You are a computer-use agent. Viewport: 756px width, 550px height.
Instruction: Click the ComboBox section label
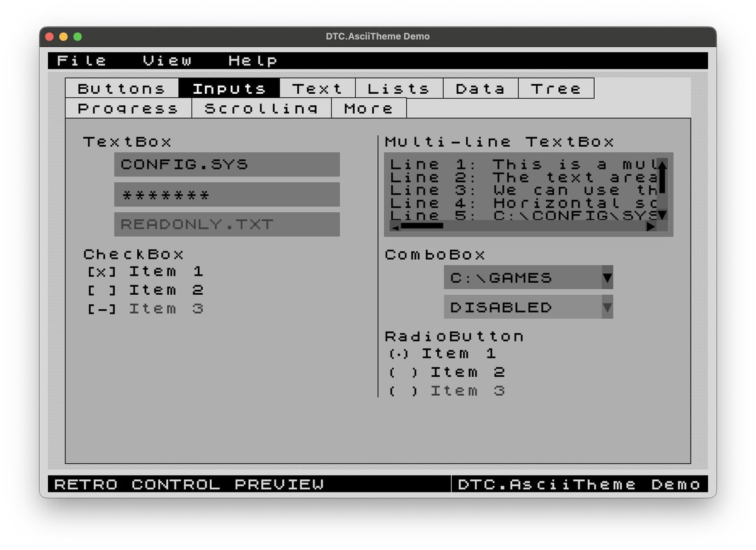435,255
